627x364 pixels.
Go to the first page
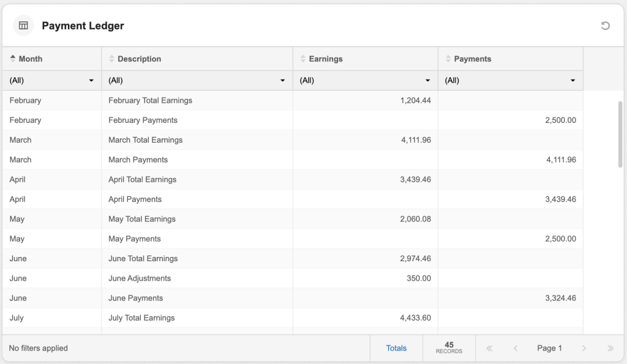489,348
